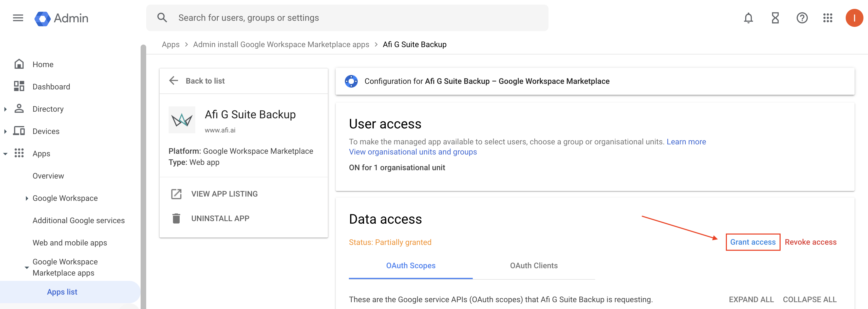Collapse Google Workspace Marketplace apps section
The image size is (868, 309).
(27, 267)
